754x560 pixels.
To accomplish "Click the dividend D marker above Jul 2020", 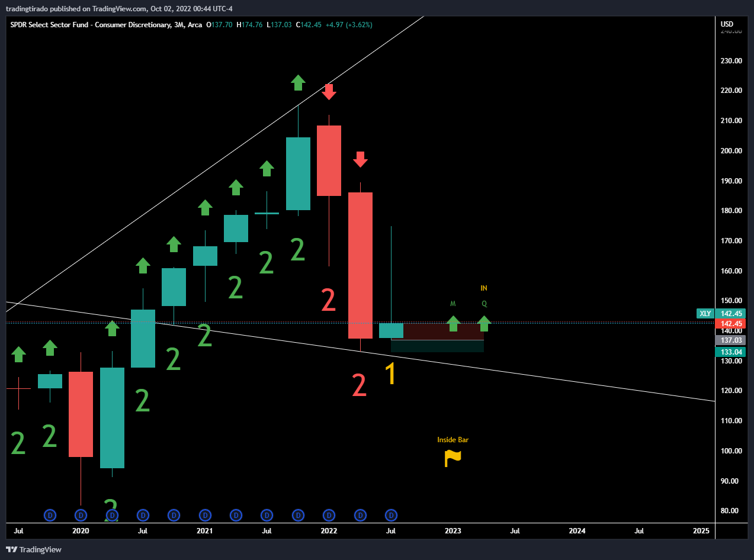I will (x=143, y=515).
